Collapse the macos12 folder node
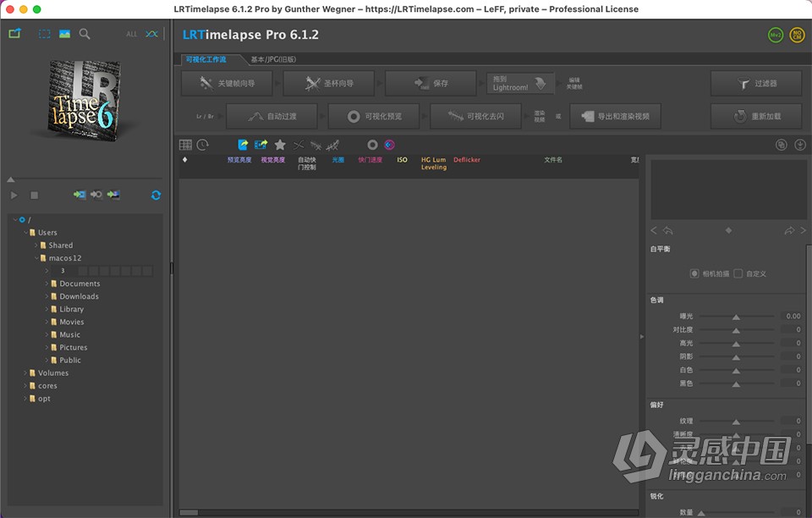The height and width of the screenshot is (518, 812). coord(36,258)
